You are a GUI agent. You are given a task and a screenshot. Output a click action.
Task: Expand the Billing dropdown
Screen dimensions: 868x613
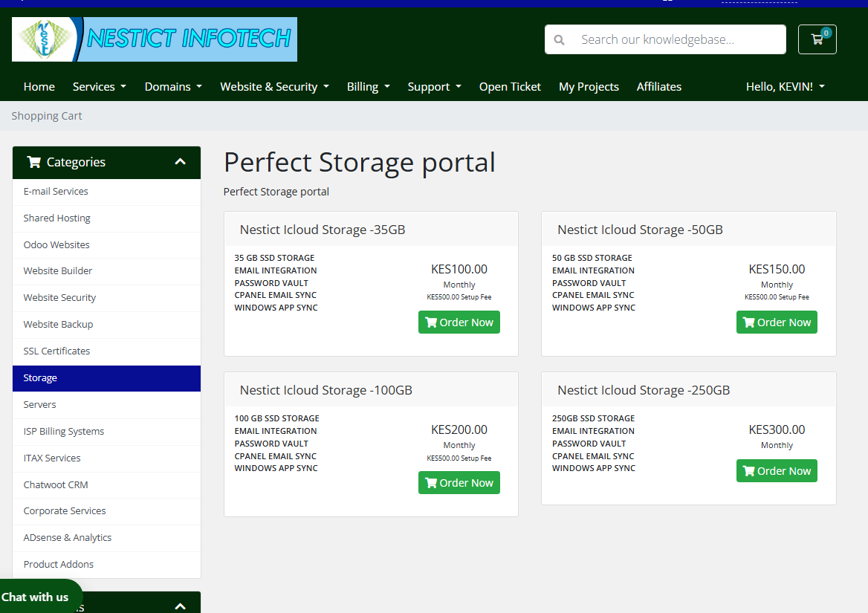tap(368, 86)
